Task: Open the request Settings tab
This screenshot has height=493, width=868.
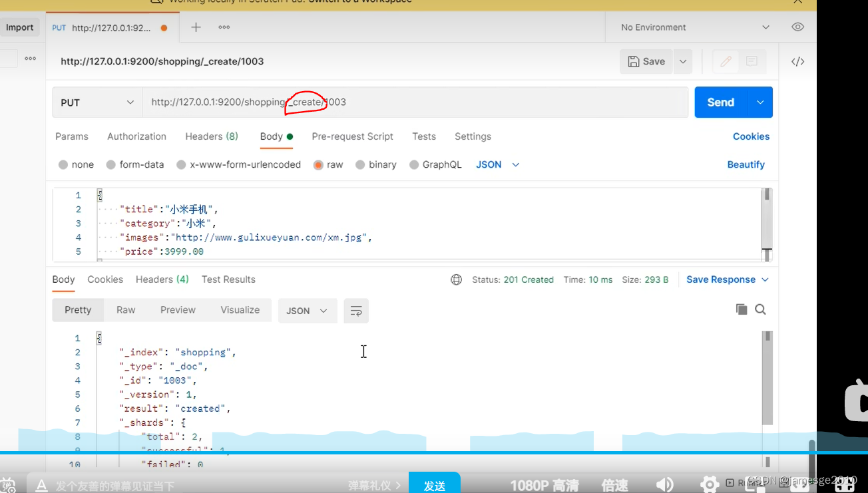Action: click(x=473, y=136)
